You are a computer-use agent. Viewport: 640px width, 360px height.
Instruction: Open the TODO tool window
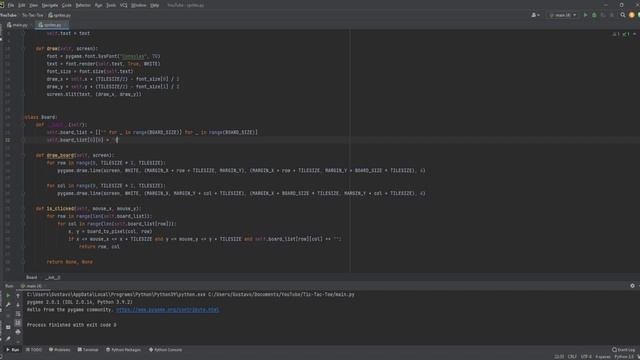[x=34, y=350]
